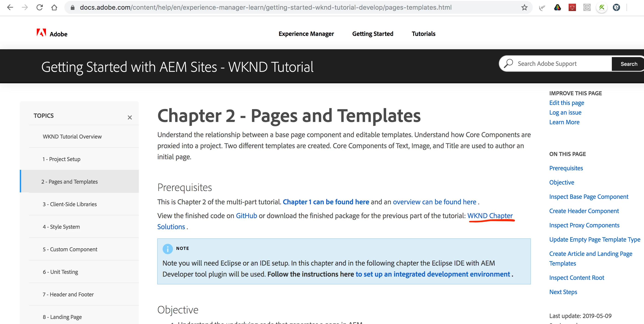Jump to Inspect Proxy Components section

[x=584, y=225]
